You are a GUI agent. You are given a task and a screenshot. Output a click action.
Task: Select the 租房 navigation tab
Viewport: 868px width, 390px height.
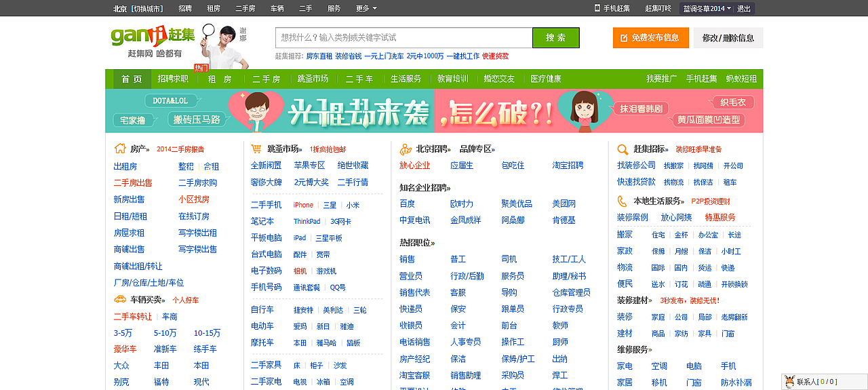[x=220, y=79]
